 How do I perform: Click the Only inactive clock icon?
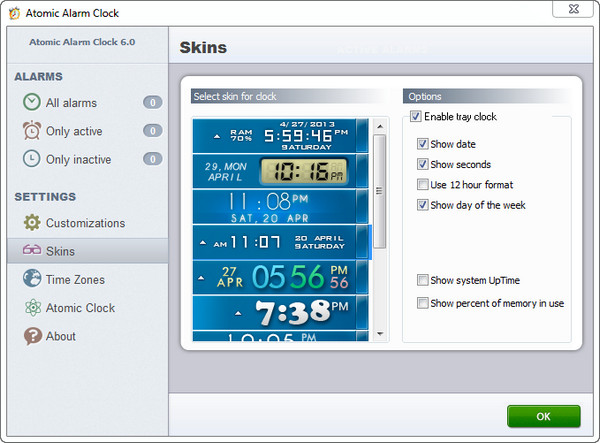32,159
